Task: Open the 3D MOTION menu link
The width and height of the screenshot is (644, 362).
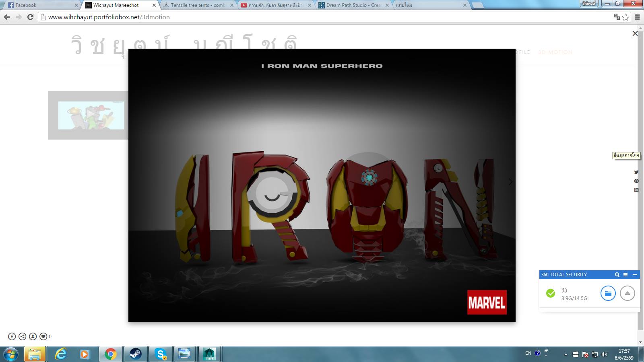Action: tap(555, 52)
